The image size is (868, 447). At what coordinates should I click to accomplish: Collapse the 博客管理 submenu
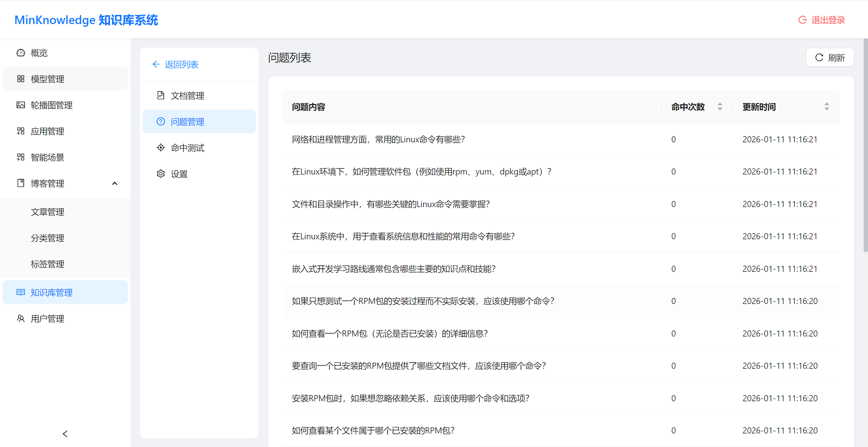coord(115,183)
